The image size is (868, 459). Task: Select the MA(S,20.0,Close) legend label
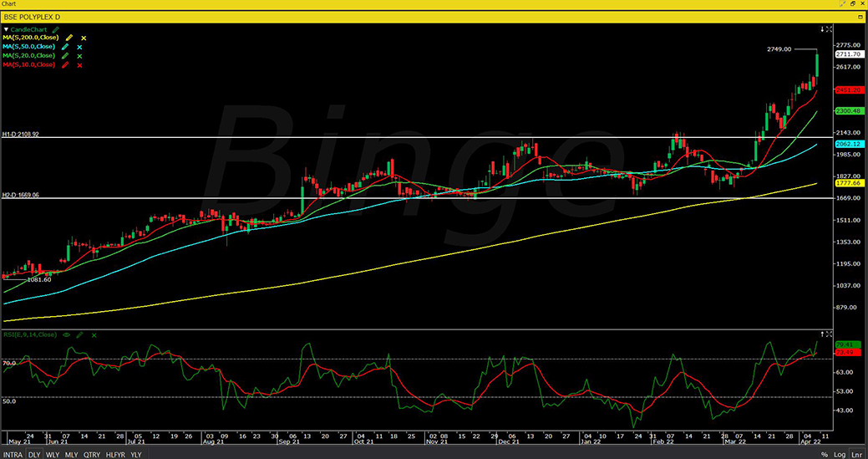coord(28,55)
